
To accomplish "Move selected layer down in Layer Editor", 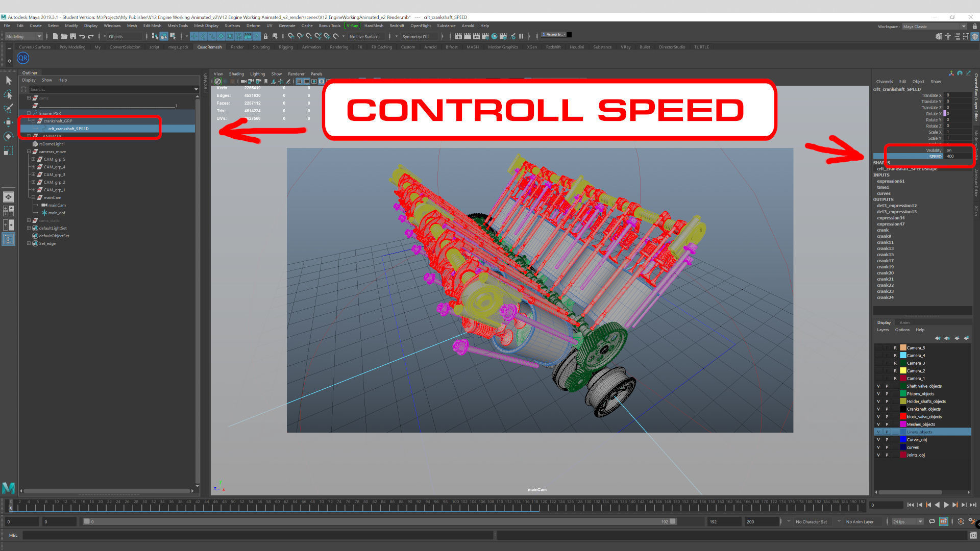I will click(x=947, y=338).
